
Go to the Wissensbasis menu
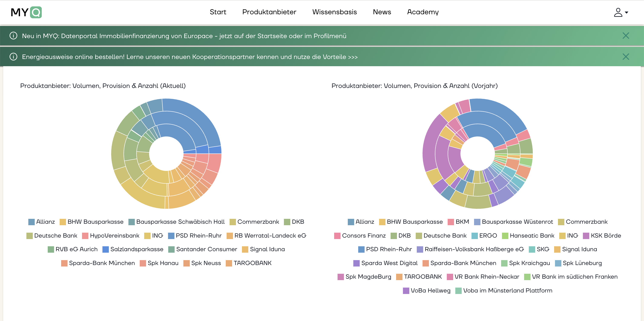click(334, 12)
